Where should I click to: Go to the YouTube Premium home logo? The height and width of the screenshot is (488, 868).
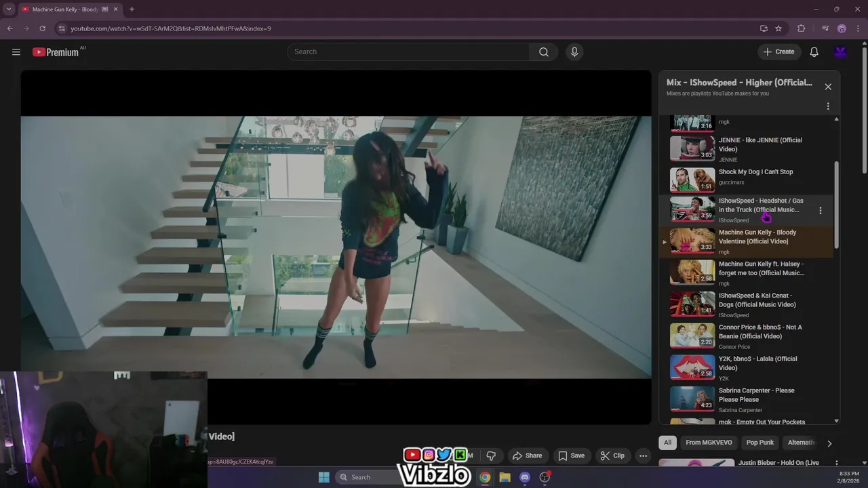pos(57,52)
